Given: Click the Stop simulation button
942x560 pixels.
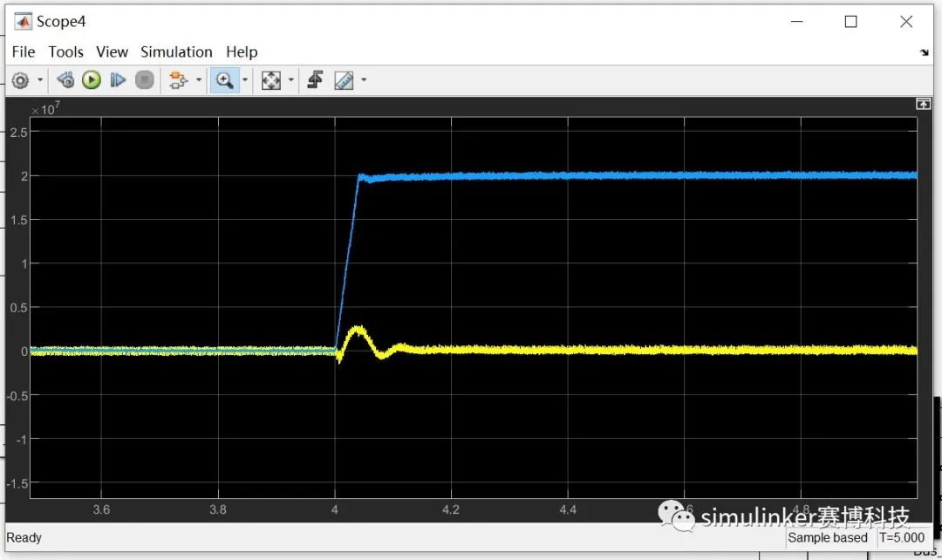Looking at the screenshot, I should pos(144,80).
